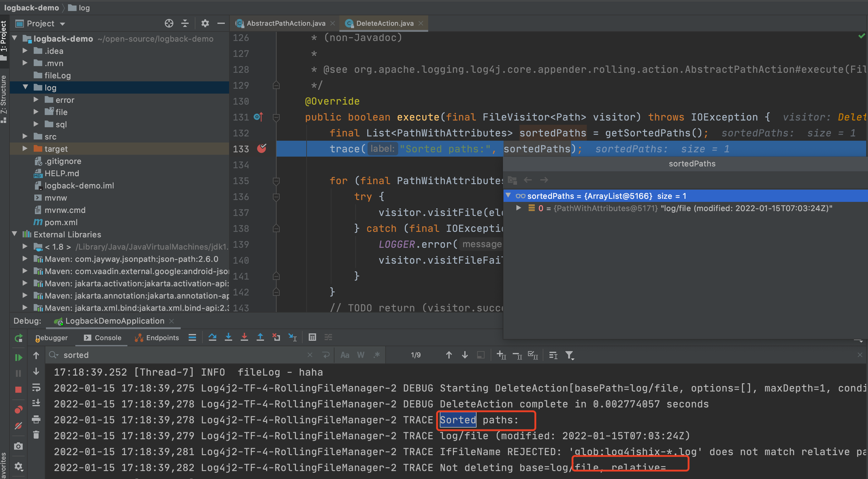Toggle Words option in console search

point(360,355)
